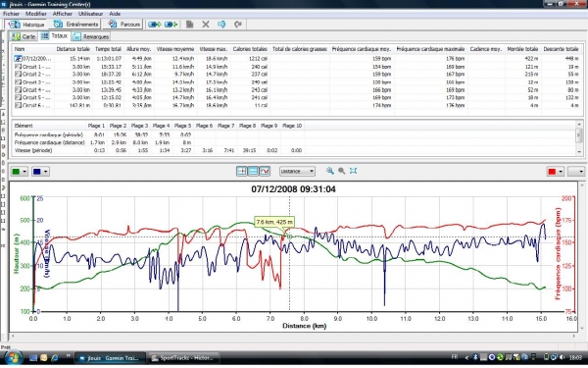The height and width of the screenshot is (368, 588).
Task: Click the chart horizontal scrollbar left arrow
Action: [13, 336]
